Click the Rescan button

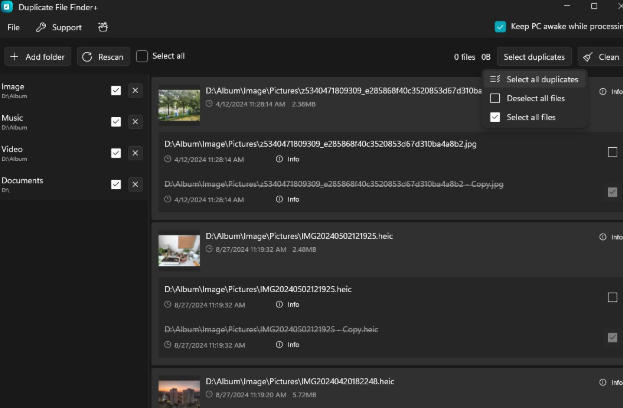click(103, 57)
